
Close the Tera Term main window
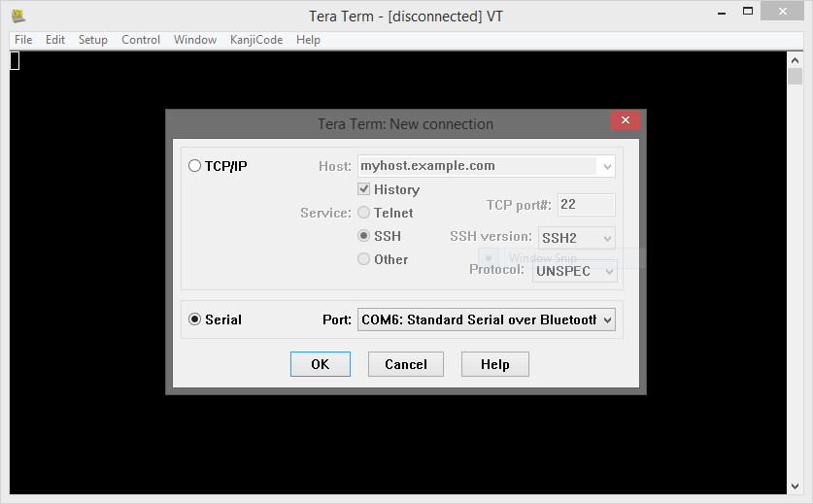(783, 12)
